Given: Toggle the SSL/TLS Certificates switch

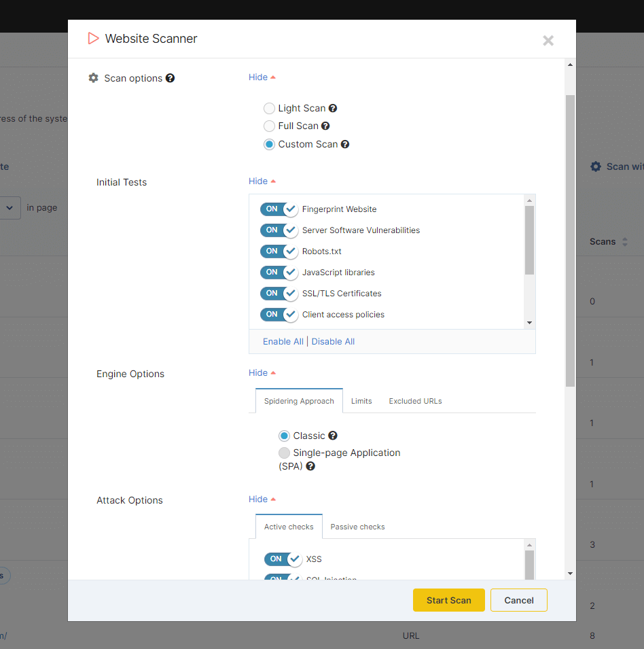Looking at the screenshot, I should pos(279,294).
